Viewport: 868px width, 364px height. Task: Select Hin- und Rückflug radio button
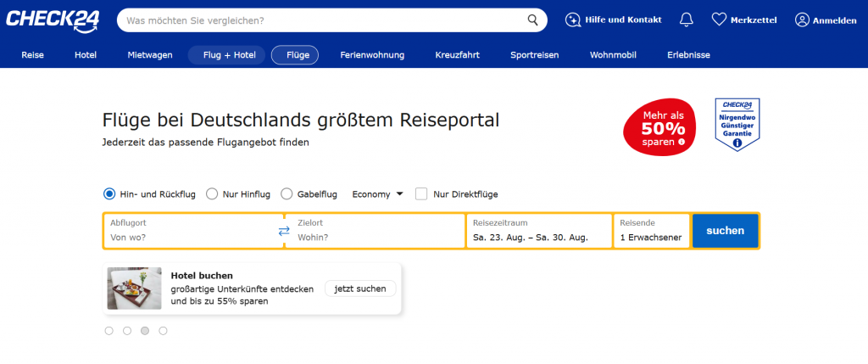coord(109,194)
